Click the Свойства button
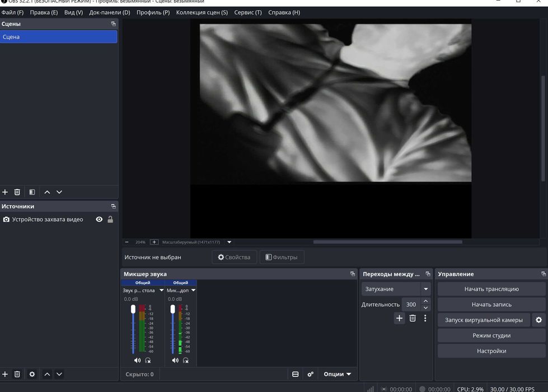The width and height of the screenshot is (548, 392). tap(234, 257)
